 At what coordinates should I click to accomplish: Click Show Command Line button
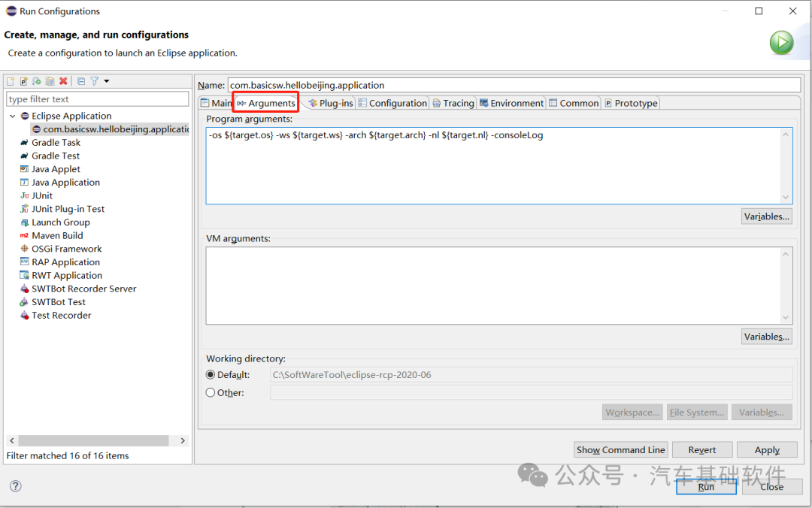point(621,450)
